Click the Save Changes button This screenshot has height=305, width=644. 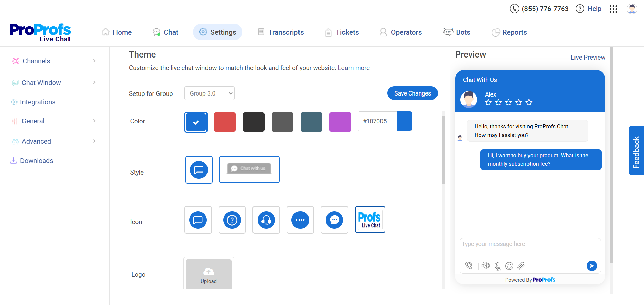coord(412,93)
